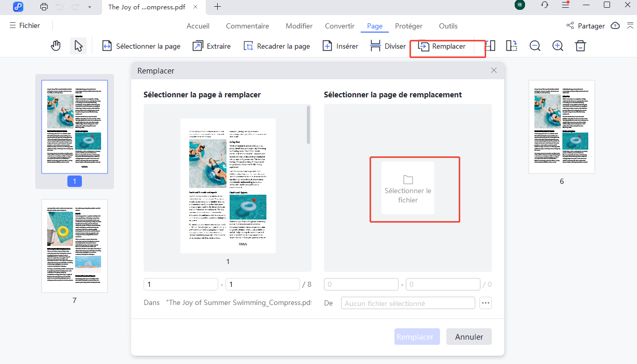This screenshot has width=637, height=364.
Task: Open a new tab with plus icon
Action: click(217, 7)
